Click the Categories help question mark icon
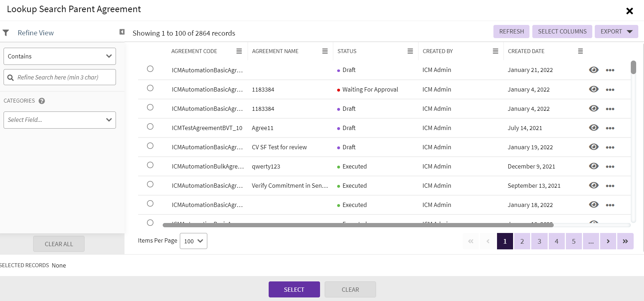Image resolution: width=644 pixels, height=301 pixels. 42,101
